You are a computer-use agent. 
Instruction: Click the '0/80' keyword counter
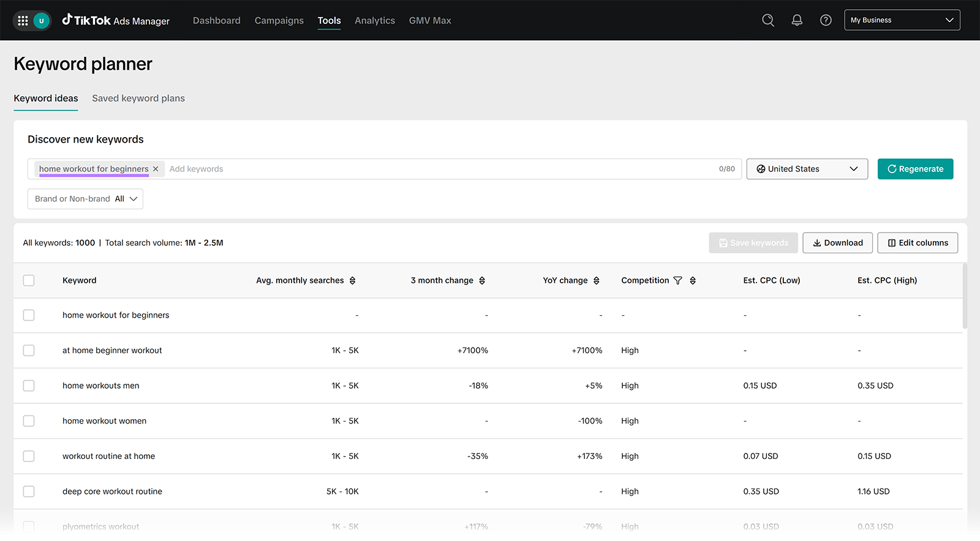click(727, 169)
